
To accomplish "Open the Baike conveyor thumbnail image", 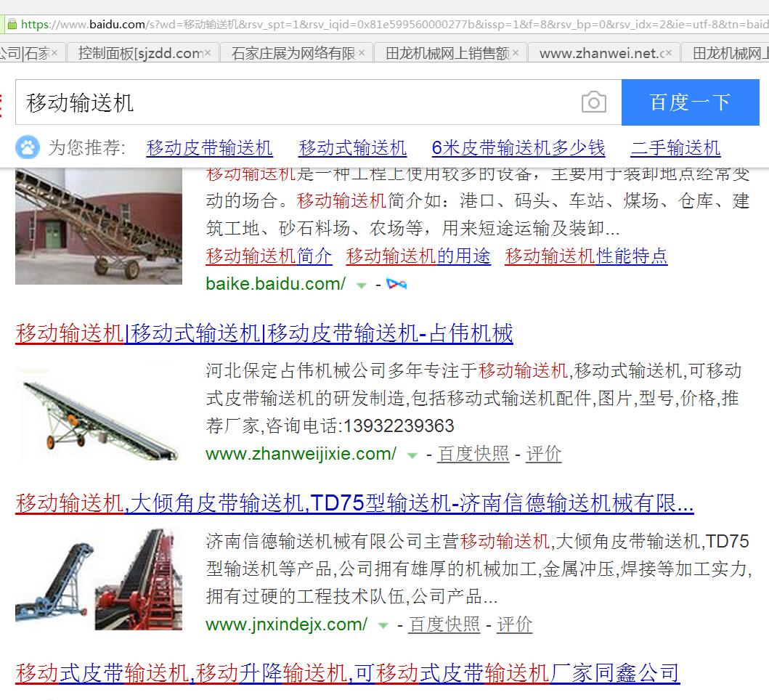I will [x=99, y=226].
